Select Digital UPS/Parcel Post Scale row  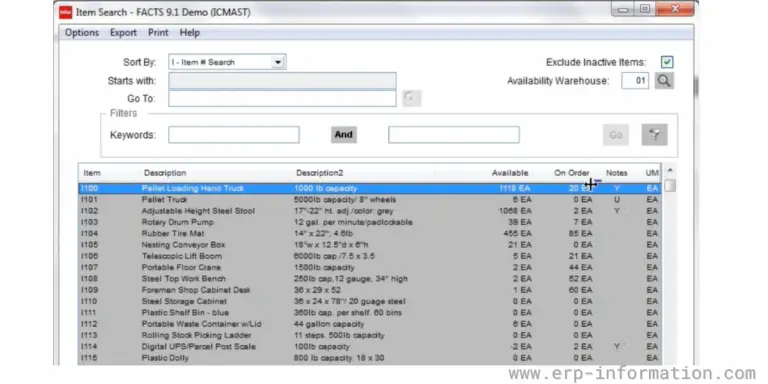point(370,346)
